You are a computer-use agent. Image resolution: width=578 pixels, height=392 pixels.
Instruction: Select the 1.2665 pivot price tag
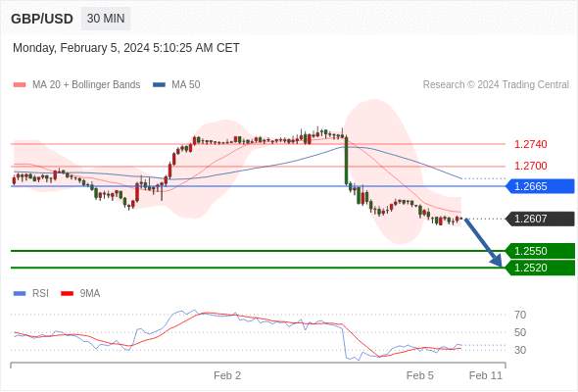541,186
